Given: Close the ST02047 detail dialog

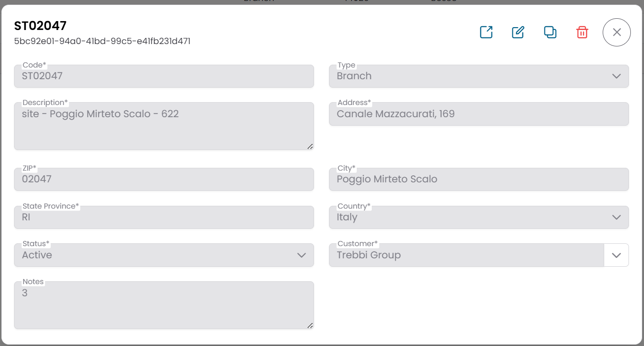Looking at the screenshot, I should [x=616, y=32].
